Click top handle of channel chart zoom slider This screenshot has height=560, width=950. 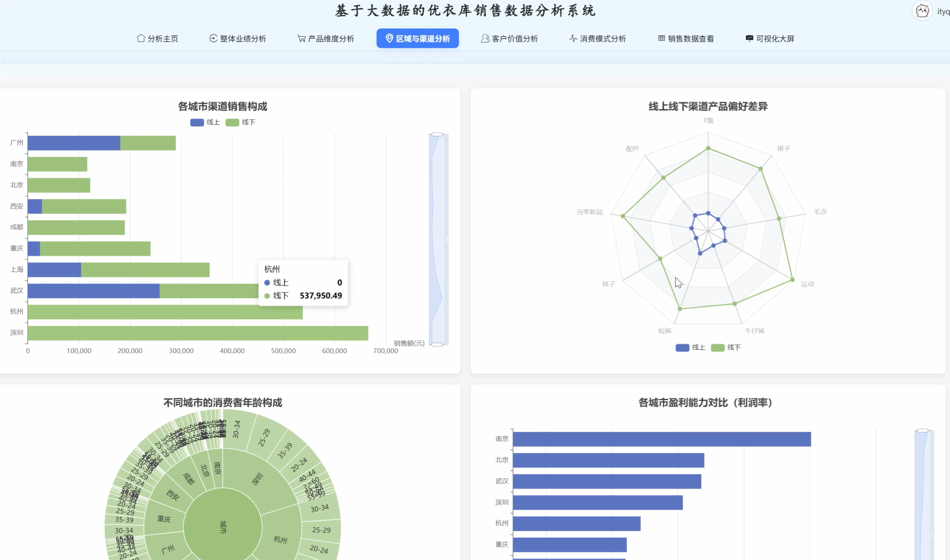pyautogui.click(x=437, y=134)
